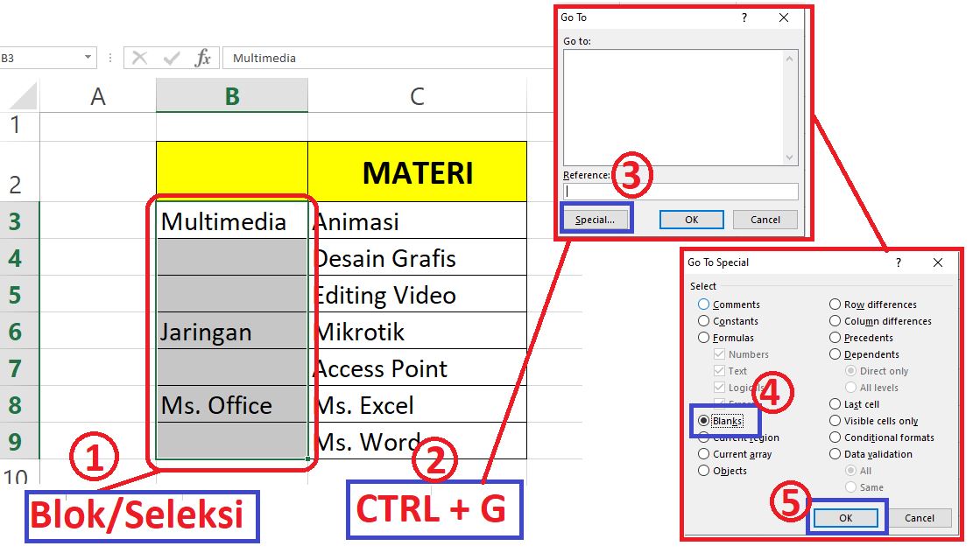Screen dimensions: 980x553
Task: Close the Go To Special dialog
Action: tap(937, 262)
